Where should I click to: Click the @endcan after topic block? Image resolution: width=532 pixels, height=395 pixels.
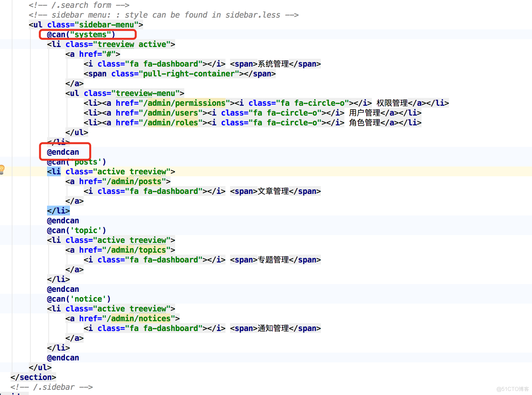(x=63, y=289)
